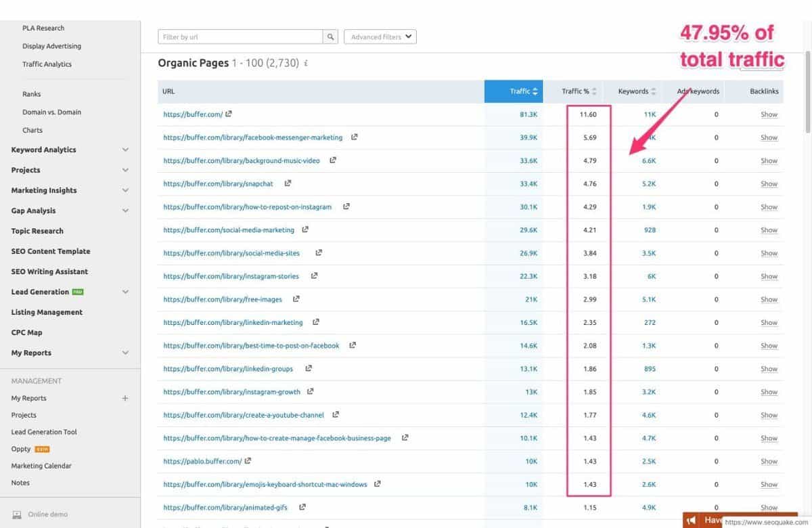812x528 pixels.
Task: Click the info icon next to Organic Pages count
Action: tap(306, 64)
